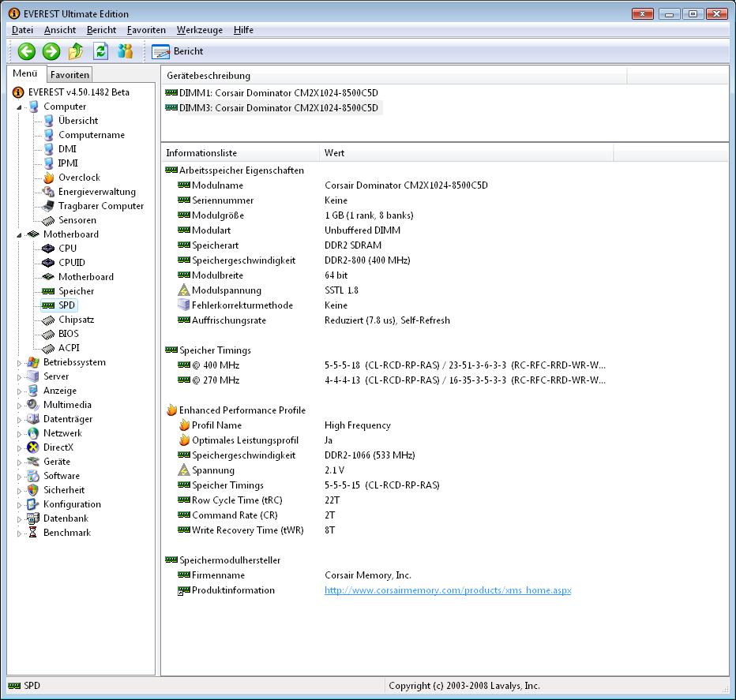Open the corsairmemory.com product link

(448, 590)
